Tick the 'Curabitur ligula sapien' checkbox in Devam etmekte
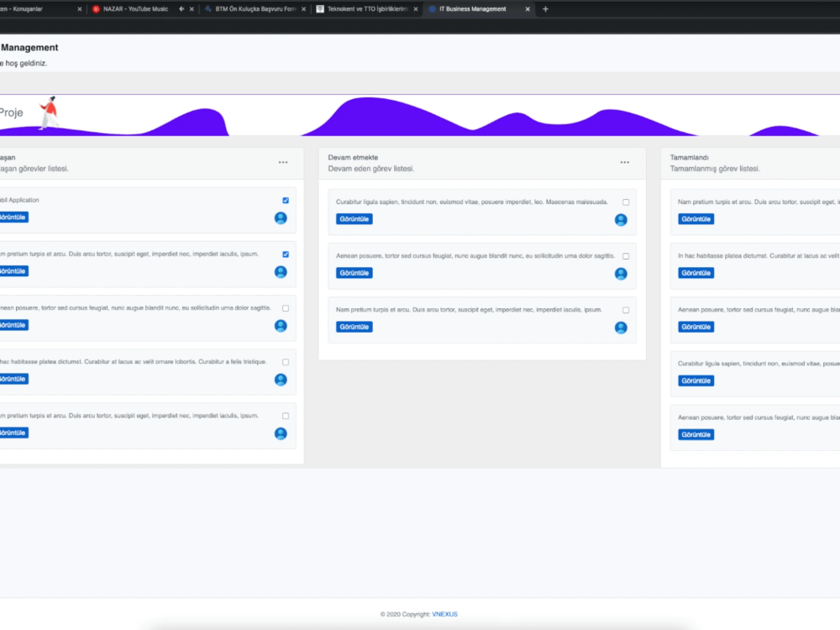Viewport: 840px width, 630px height. (x=626, y=202)
